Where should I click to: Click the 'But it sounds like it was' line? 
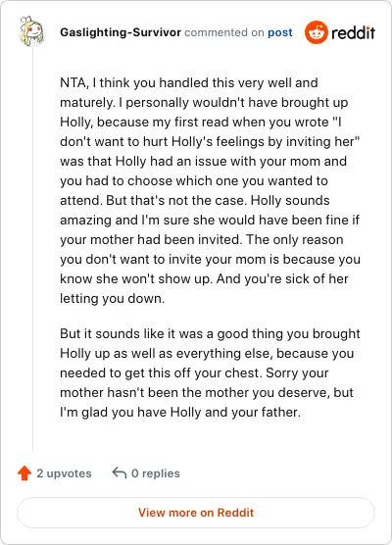click(210, 333)
